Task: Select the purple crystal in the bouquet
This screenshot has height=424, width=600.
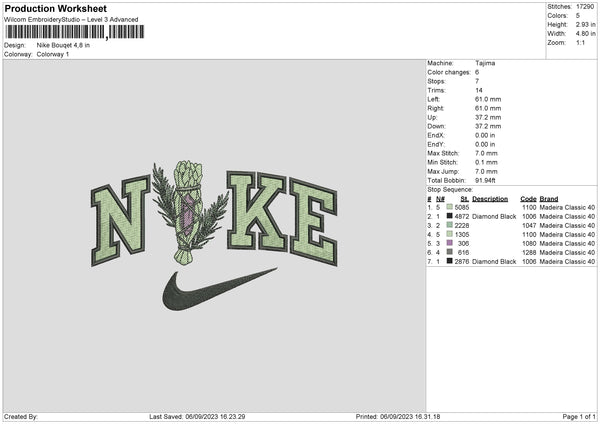Action: pos(188,214)
